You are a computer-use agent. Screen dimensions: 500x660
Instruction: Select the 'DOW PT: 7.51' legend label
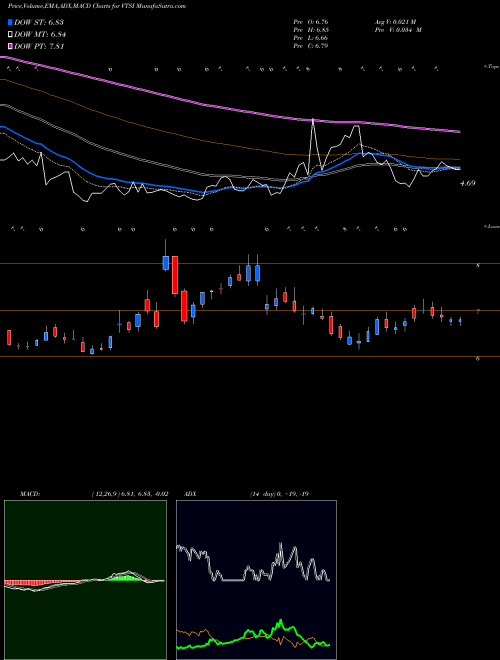click(x=39, y=46)
